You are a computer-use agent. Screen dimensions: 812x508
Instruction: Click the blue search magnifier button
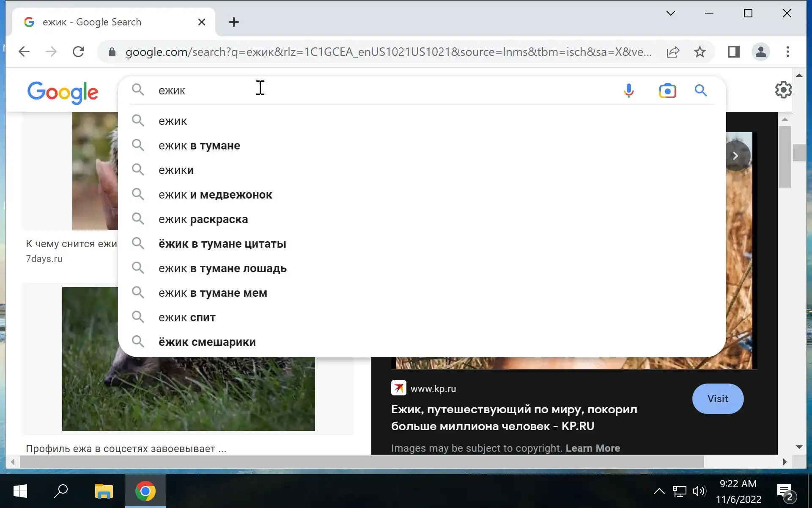point(701,91)
